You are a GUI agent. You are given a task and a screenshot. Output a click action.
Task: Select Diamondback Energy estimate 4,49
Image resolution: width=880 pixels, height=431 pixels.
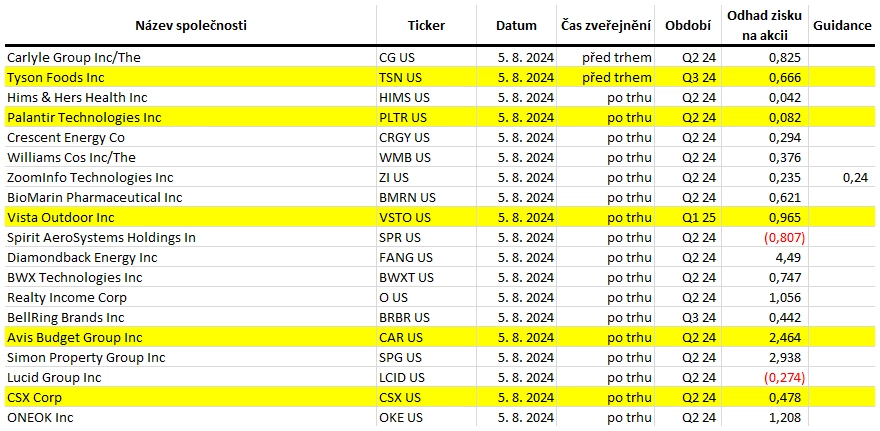766,258
